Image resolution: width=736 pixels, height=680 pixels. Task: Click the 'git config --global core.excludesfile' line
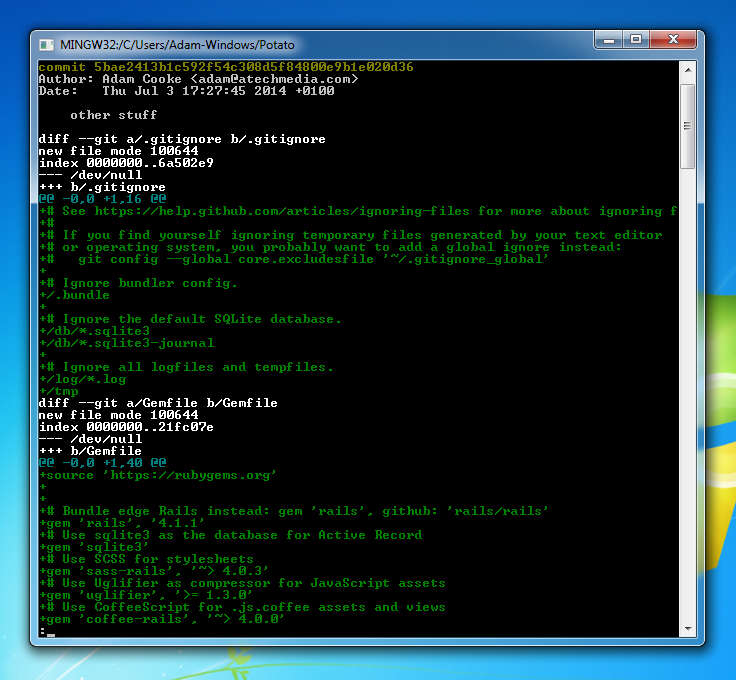294,259
